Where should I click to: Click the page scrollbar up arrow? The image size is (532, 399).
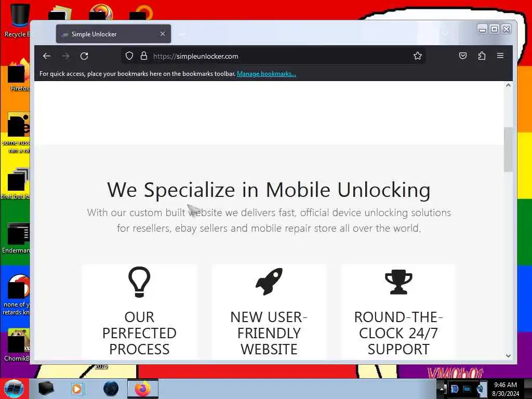tap(508, 85)
